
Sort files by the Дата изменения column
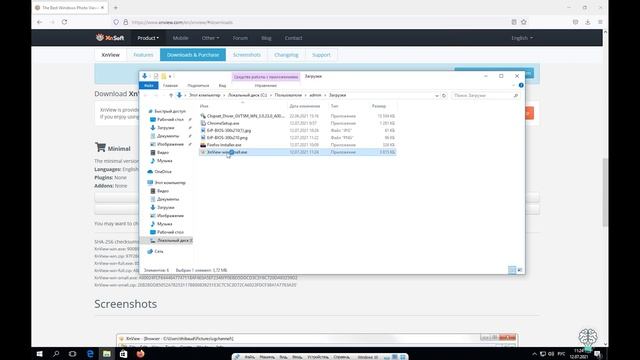pyautogui.click(x=304, y=106)
